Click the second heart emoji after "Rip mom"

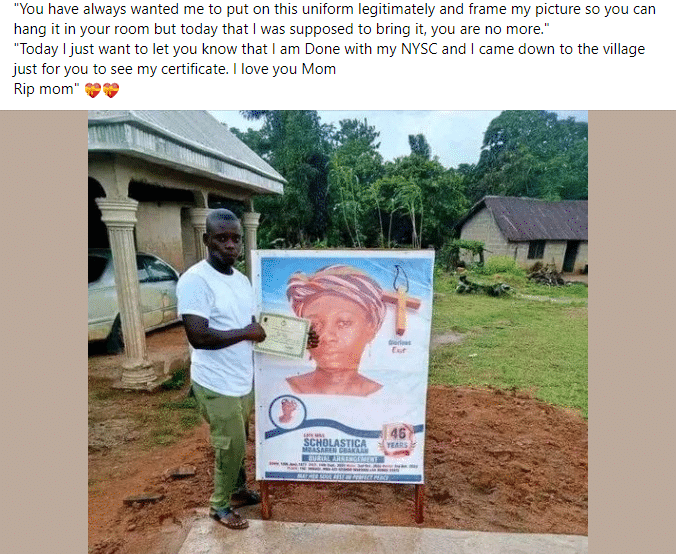(111, 90)
